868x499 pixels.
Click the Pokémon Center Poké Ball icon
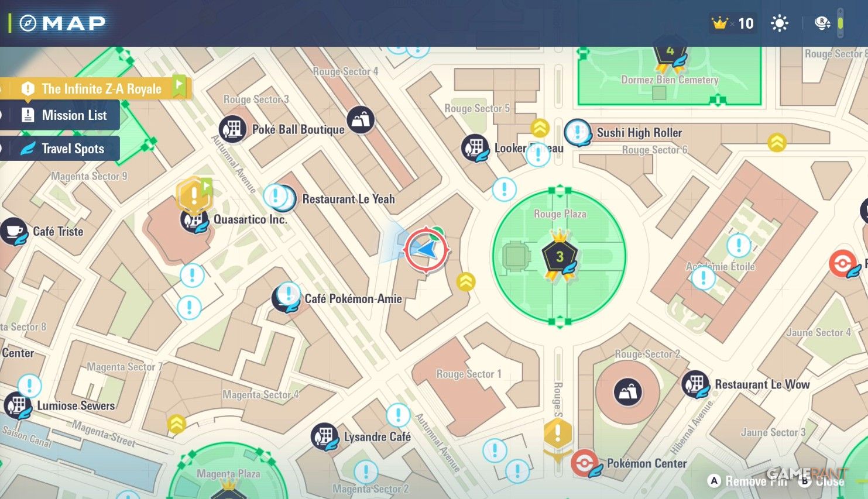[584, 463]
